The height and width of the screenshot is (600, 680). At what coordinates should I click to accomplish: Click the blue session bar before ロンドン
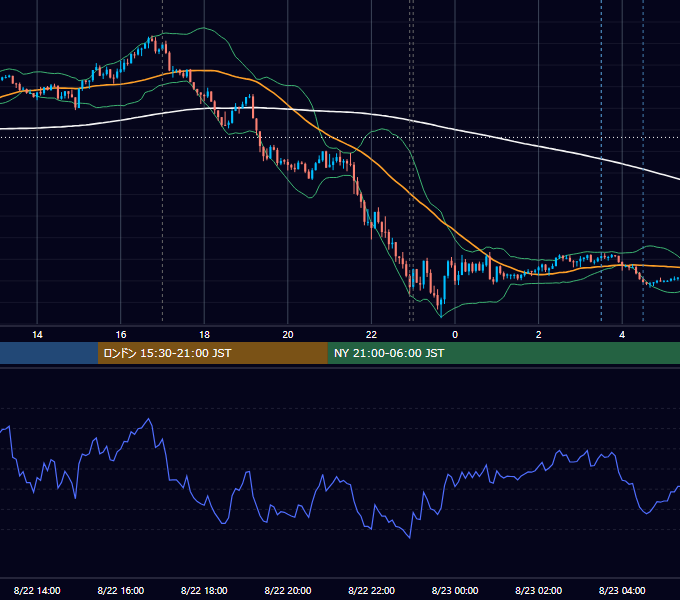click(x=49, y=353)
